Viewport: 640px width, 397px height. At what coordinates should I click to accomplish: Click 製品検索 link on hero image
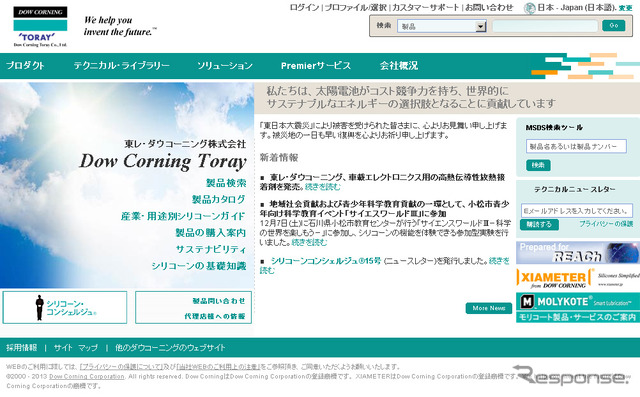coord(226,183)
